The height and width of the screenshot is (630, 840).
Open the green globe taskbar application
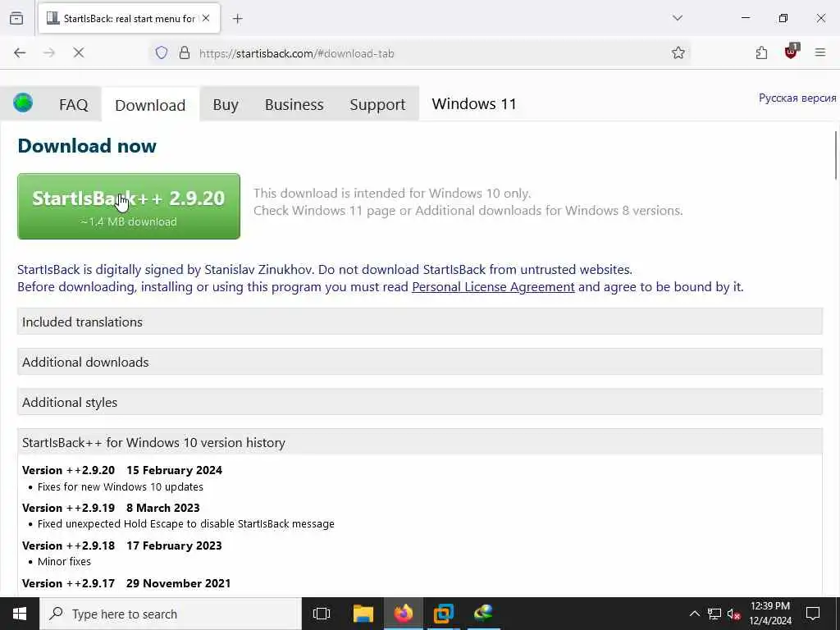(x=483, y=614)
